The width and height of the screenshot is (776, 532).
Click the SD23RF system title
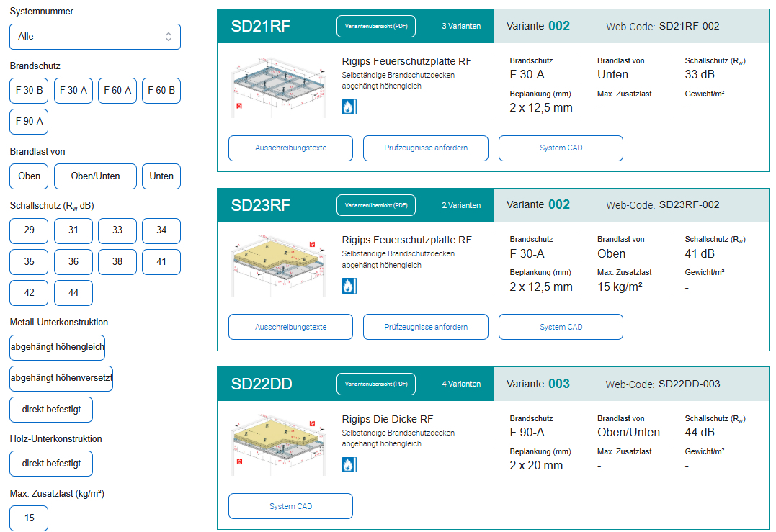click(x=261, y=205)
